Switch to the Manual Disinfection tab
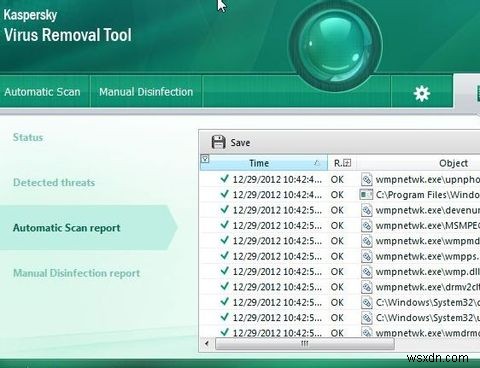The width and height of the screenshot is (480, 368). [x=146, y=92]
